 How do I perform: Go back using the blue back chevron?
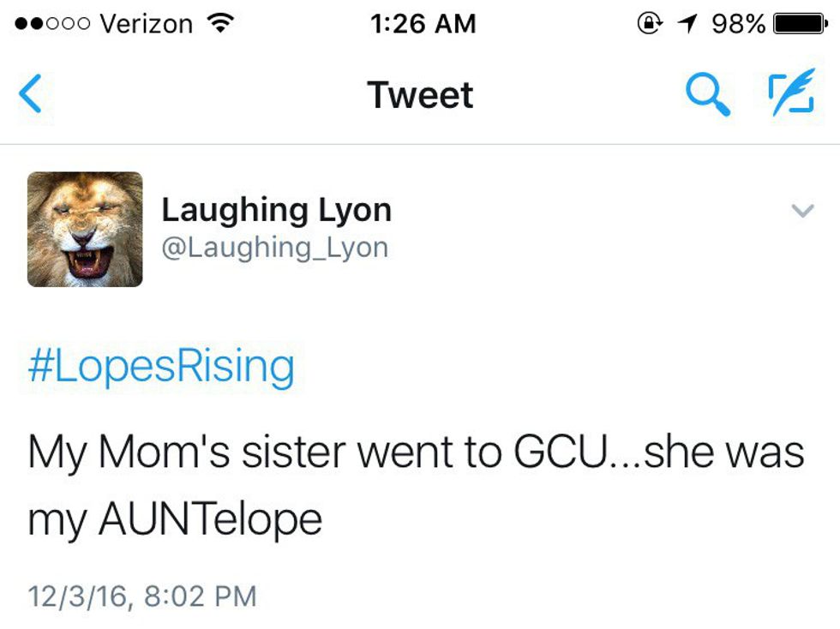30,94
